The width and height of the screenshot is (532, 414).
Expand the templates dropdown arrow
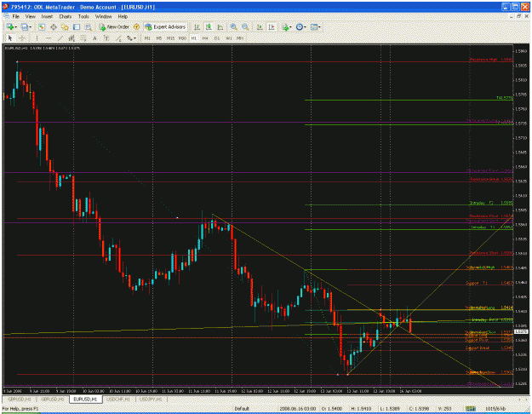pos(319,26)
